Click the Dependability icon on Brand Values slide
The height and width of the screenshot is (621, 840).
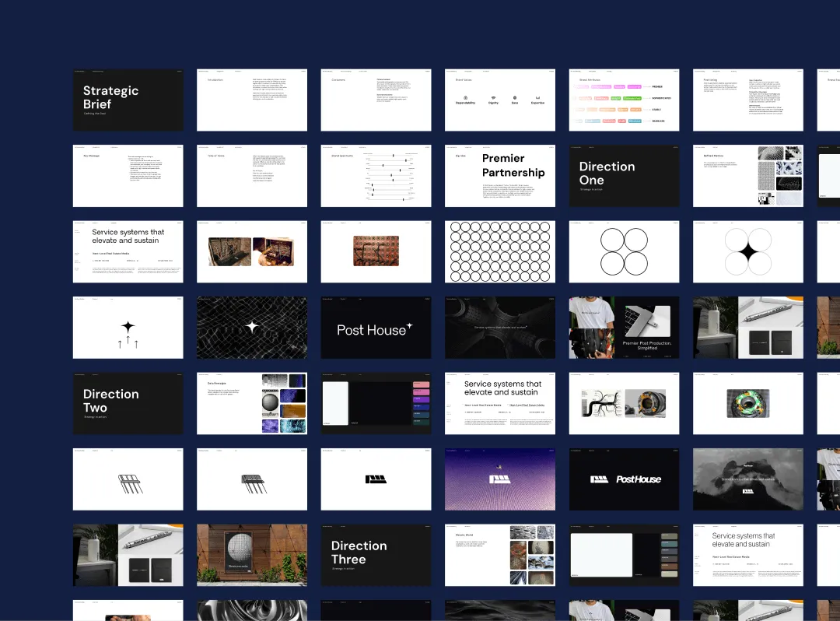[x=465, y=98]
